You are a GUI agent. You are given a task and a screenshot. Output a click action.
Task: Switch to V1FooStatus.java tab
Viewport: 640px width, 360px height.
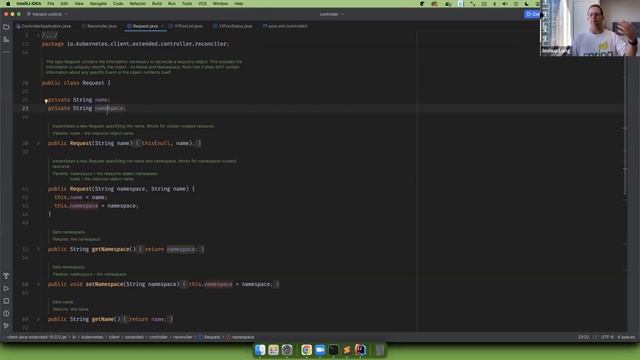(x=233, y=26)
